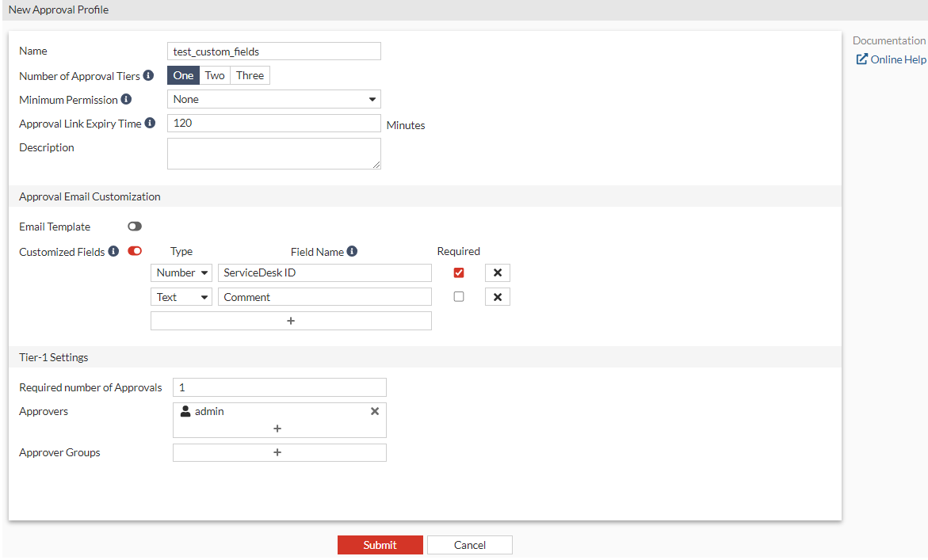Select Two approval tiers

pyautogui.click(x=214, y=75)
